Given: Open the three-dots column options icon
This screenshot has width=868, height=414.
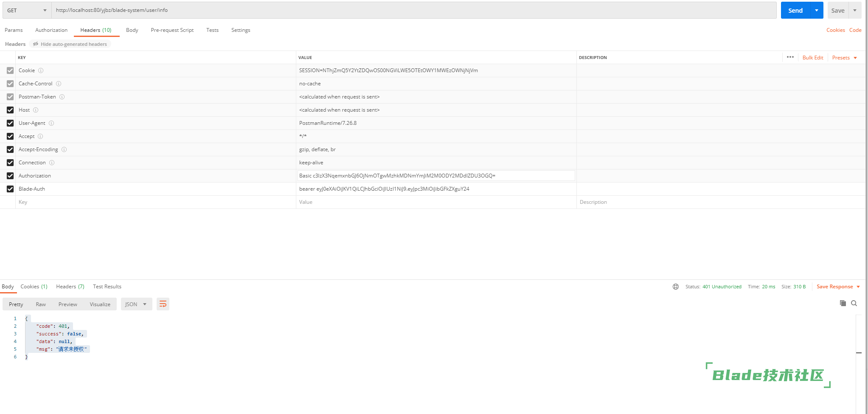Looking at the screenshot, I should [790, 57].
